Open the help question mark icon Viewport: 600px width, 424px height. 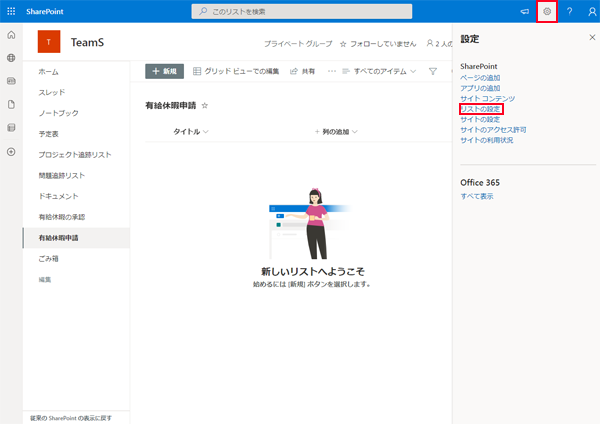coord(569,11)
